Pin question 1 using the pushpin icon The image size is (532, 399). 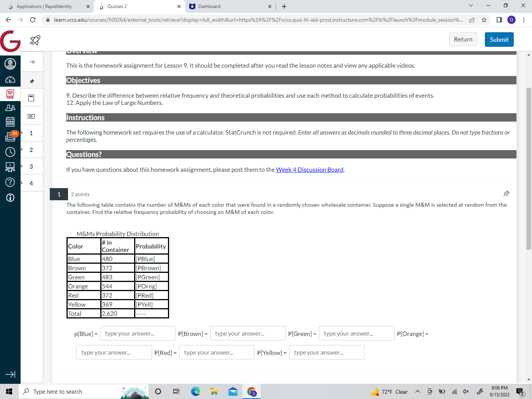(x=506, y=193)
